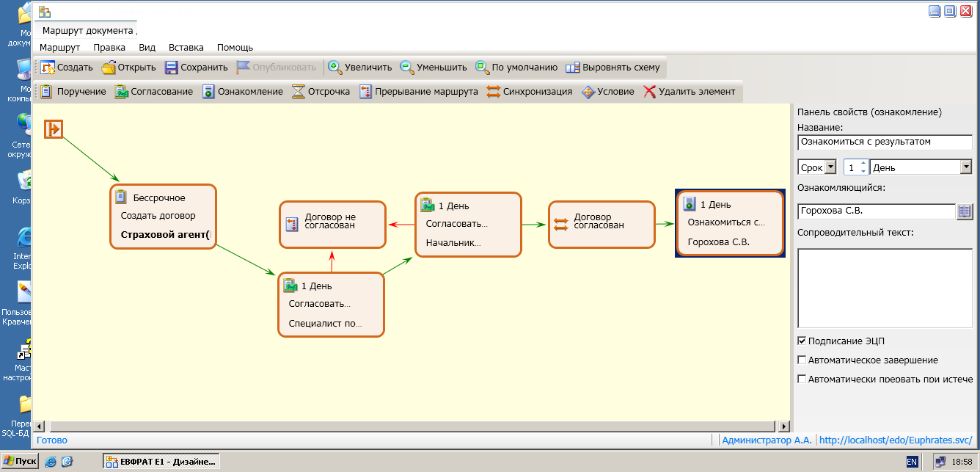
Task: Click the Готово status text
Action: (52, 440)
